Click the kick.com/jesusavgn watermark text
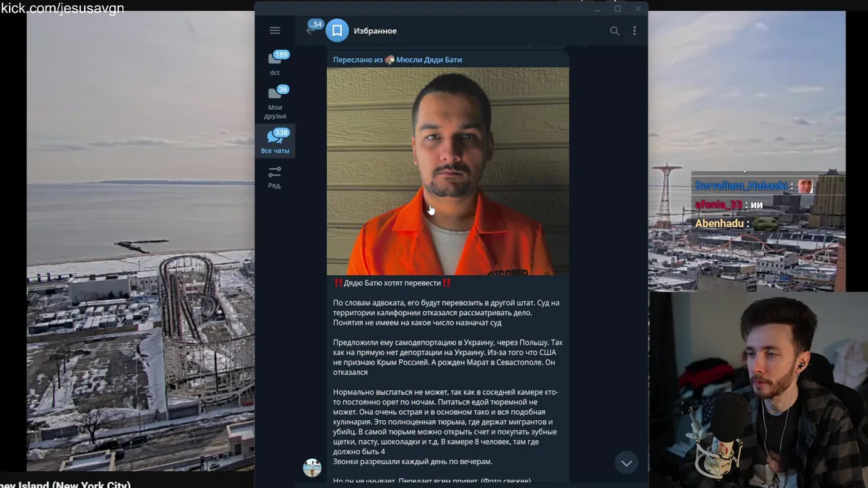This screenshot has height=488, width=868. [x=62, y=8]
